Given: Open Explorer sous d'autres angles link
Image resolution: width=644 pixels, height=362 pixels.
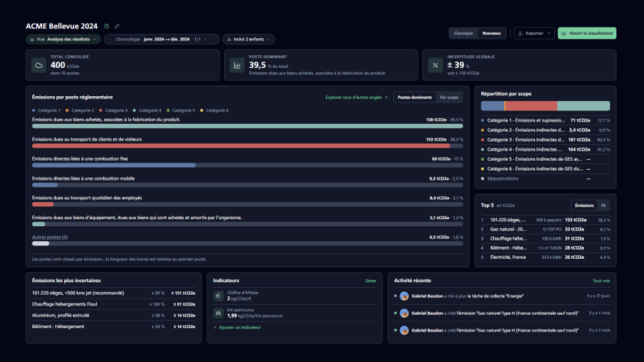Looking at the screenshot, I should [356, 98].
